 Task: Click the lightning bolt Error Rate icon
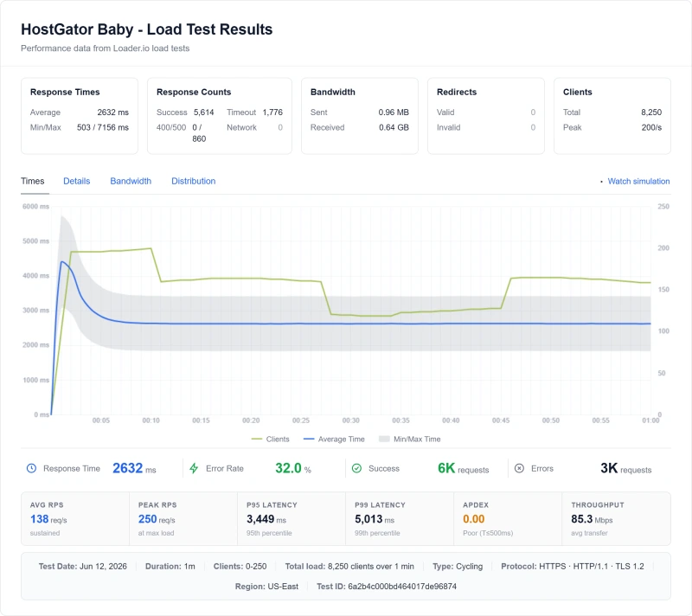(194, 468)
